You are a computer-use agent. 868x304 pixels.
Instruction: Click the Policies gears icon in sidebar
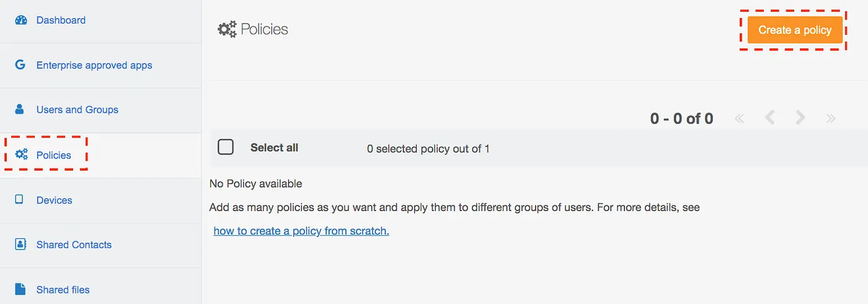click(x=22, y=154)
